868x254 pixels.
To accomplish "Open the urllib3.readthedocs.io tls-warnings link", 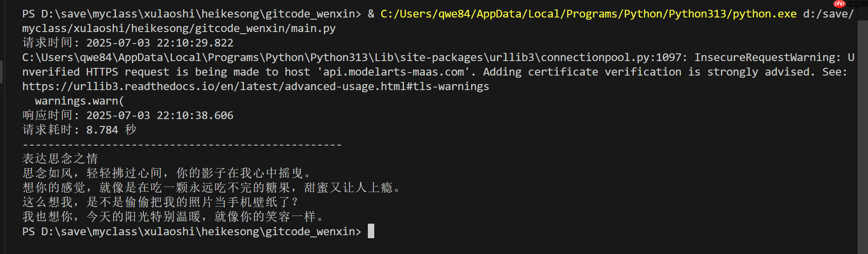I will pyautogui.click(x=255, y=87).
